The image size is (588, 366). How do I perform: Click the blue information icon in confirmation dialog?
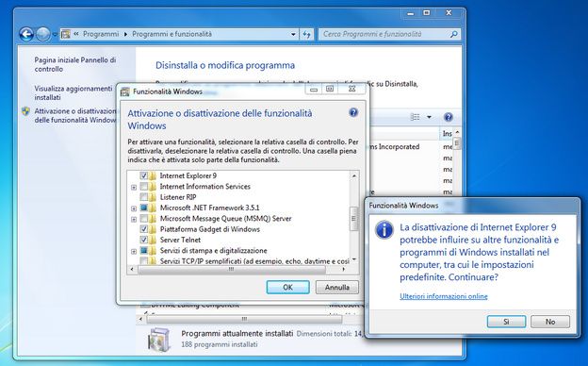(x=384, y=230)
